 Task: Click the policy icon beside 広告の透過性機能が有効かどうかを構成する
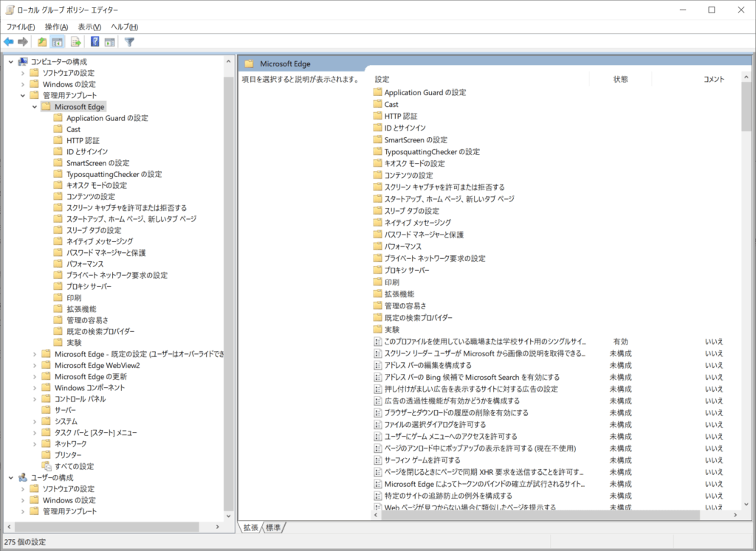[378, 401]
